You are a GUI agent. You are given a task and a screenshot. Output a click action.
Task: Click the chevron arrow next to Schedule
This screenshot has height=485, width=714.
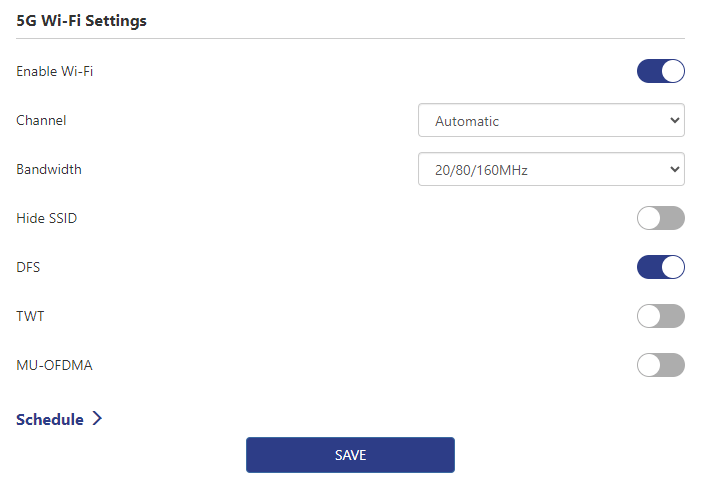(97, 419)
